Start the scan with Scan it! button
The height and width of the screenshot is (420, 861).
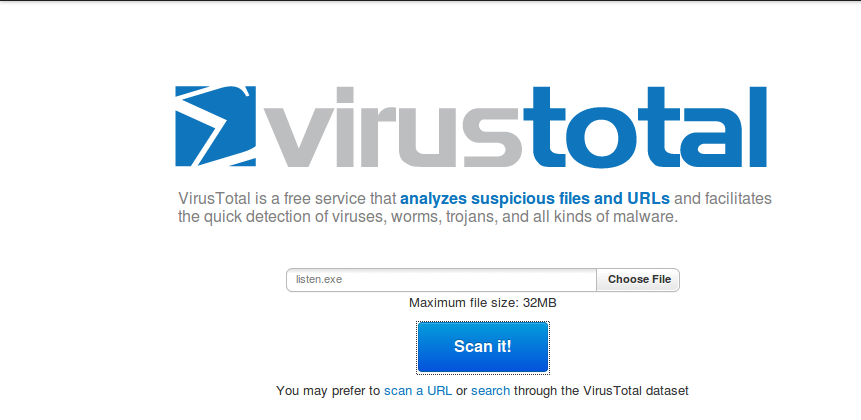click(x=483, y=347)
